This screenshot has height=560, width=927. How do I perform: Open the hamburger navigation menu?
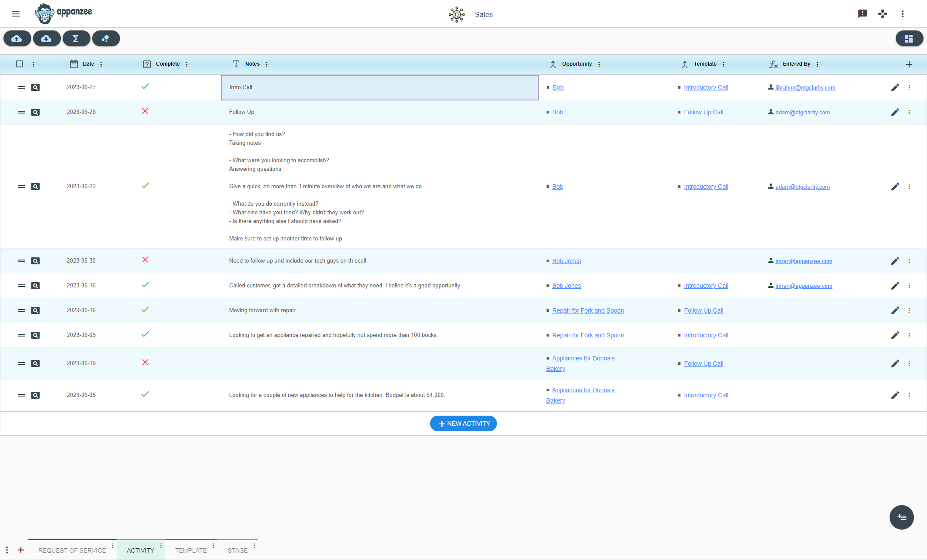pyautogui.click(x=16, y=14)
